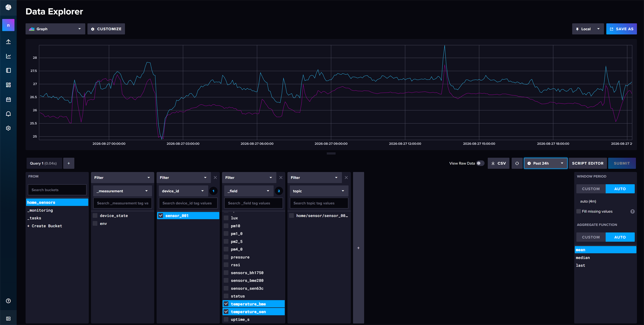
Task: Toggle View Raw Data switch
Action: click(x=480, y=163)
